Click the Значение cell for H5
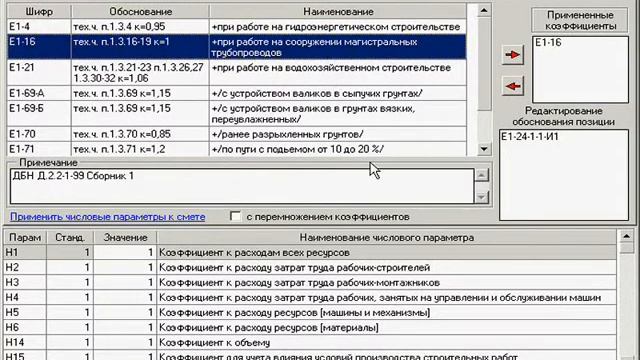Viewport: 640px width, 360px height. click(x=125, y=313)
